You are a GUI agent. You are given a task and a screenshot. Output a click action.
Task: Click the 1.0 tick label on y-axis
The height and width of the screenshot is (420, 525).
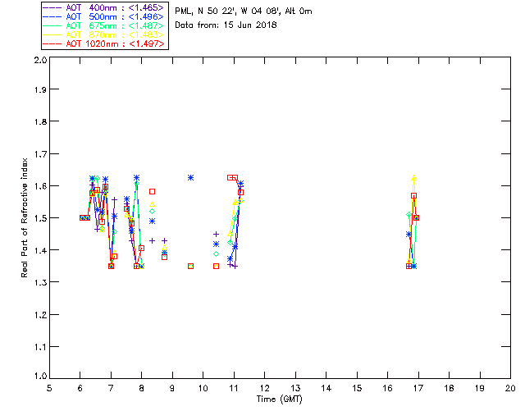pyautogui.click(x=39, y=378)
